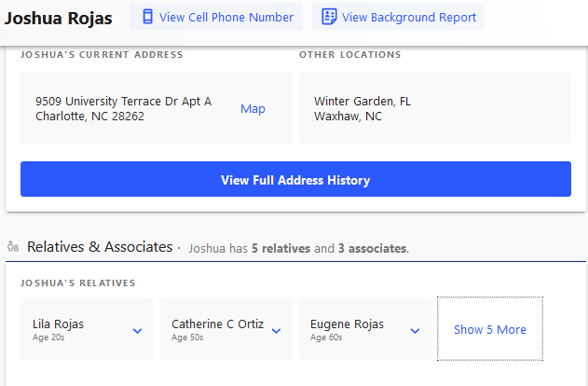Open the Map link for current address
The width and height of the screenshot is (588, 386).
[x=253, y=109]
